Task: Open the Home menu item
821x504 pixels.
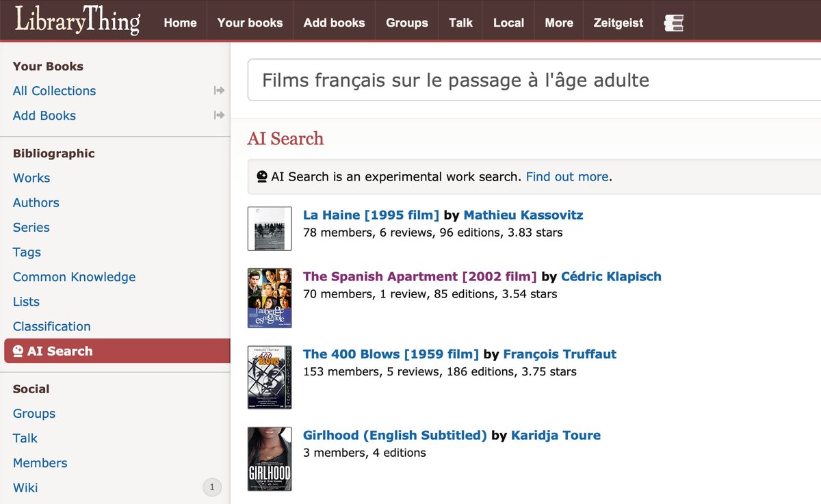Action: pyautogui.click(x=181, y=23)
